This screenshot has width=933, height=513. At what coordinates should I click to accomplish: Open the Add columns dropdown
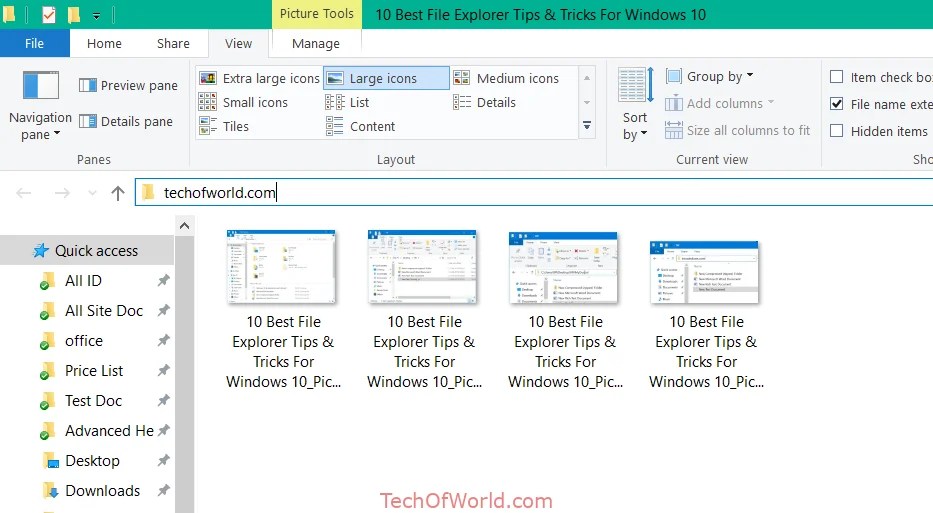point(719,103)
